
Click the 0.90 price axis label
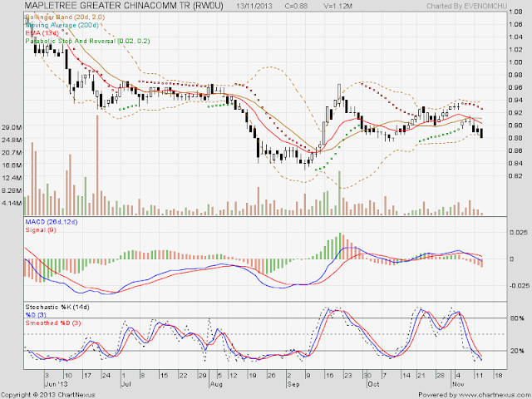coord(515,126)
